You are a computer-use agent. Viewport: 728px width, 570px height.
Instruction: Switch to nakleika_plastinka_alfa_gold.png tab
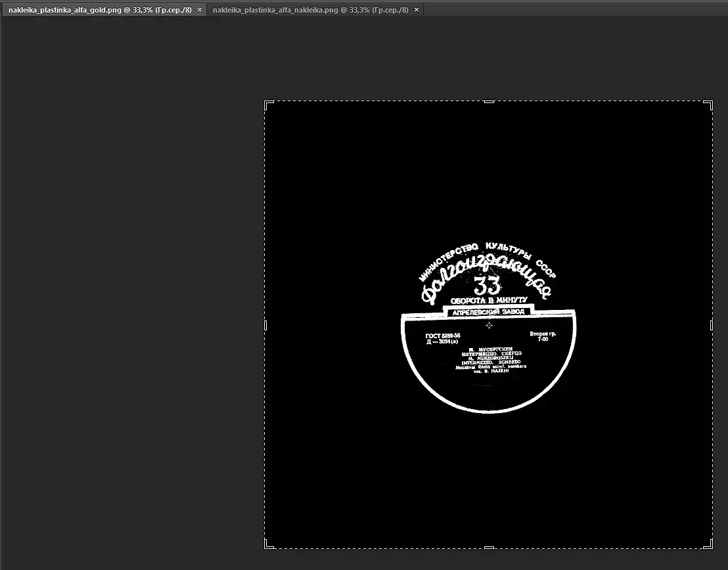click(x=100, y=10)
